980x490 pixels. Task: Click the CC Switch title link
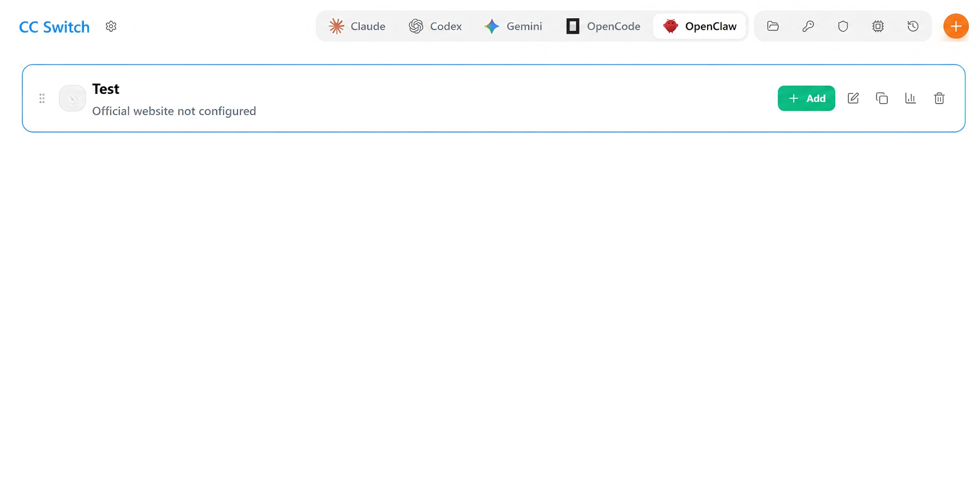click(x=54, y=27)
